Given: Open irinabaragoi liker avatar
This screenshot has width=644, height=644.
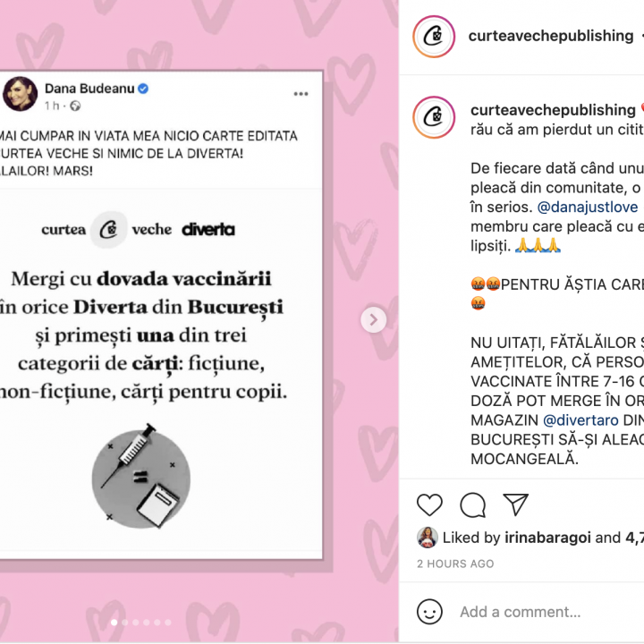Looking at the screenshot, I should pos(428,538).
